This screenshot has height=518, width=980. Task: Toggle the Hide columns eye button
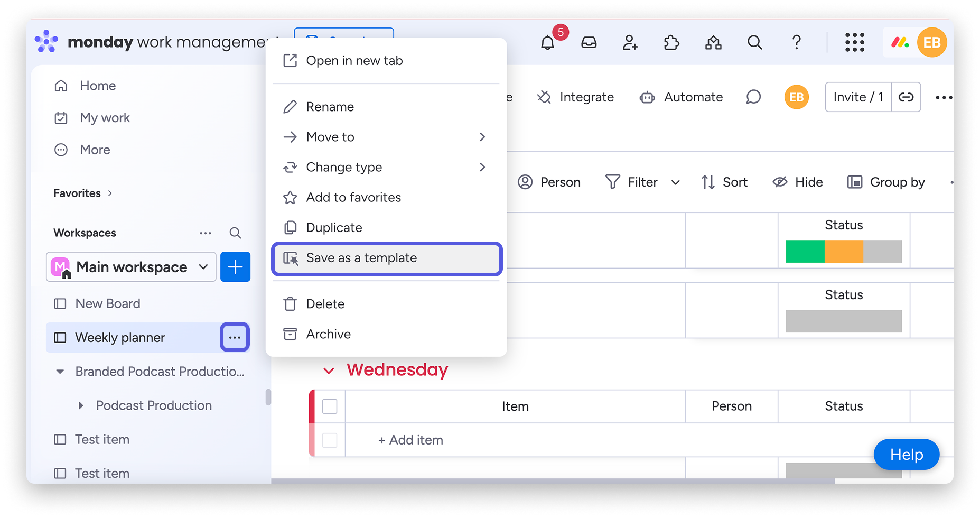point(798,182)
